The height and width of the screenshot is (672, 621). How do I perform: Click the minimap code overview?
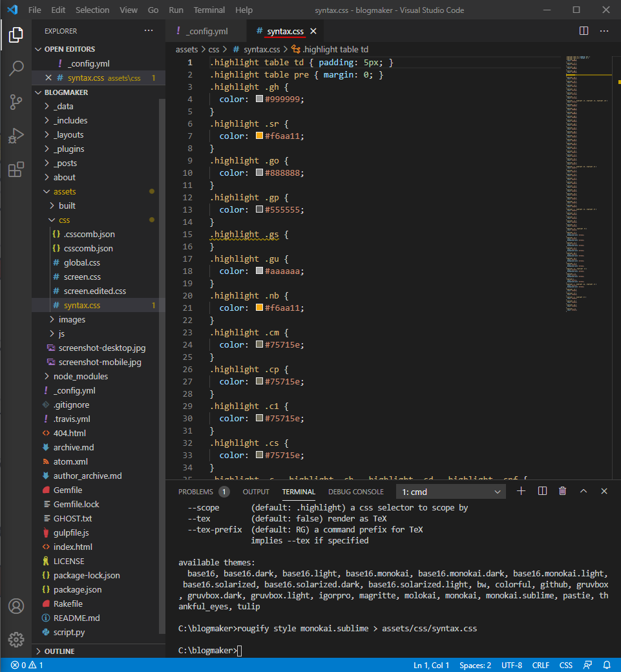[589, 184]
